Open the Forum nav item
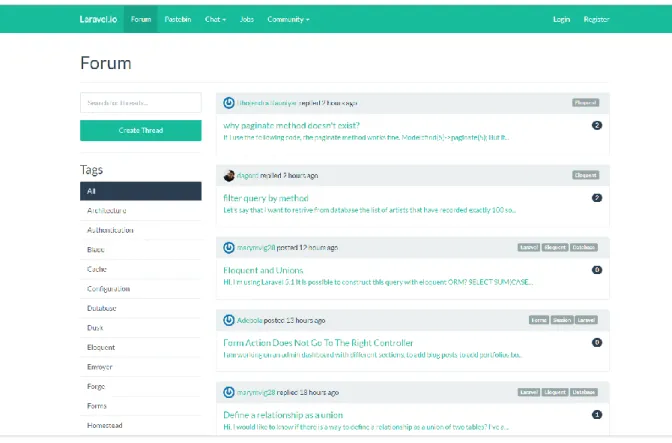 coord(141,19)
